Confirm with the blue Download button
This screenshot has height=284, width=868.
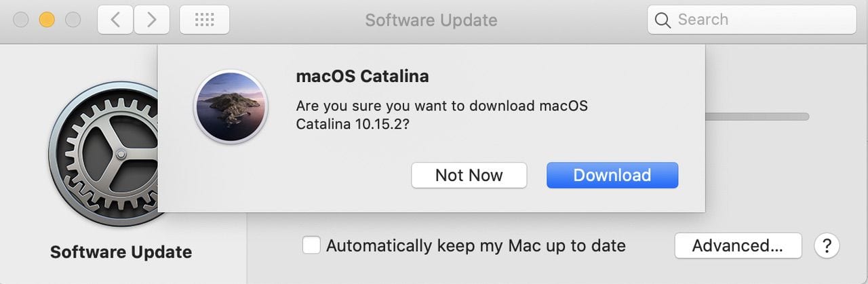612,175
